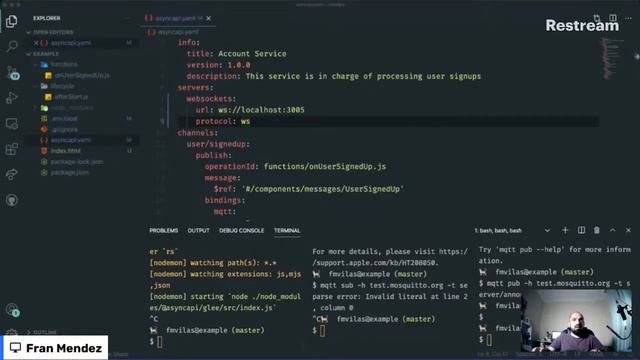
Task: Open the Extensions view
Action: (12, 149)
